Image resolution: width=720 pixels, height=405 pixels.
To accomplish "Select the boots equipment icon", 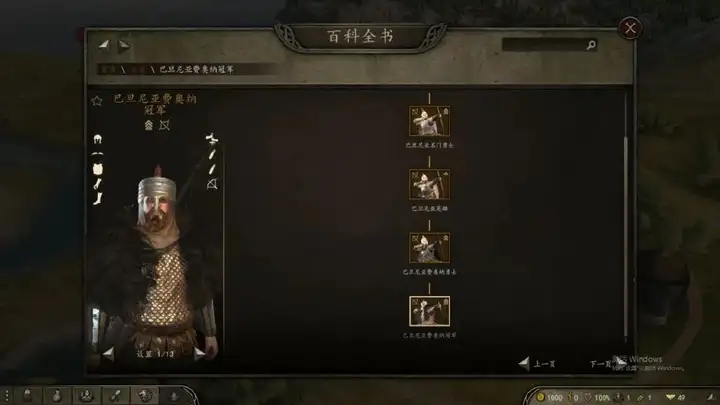I will [98, 198].
